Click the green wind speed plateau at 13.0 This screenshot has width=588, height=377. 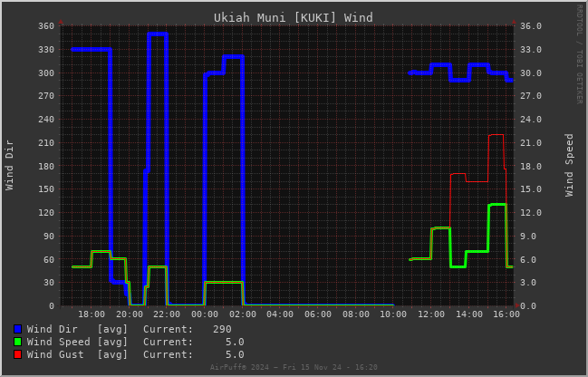click(497, 205)
